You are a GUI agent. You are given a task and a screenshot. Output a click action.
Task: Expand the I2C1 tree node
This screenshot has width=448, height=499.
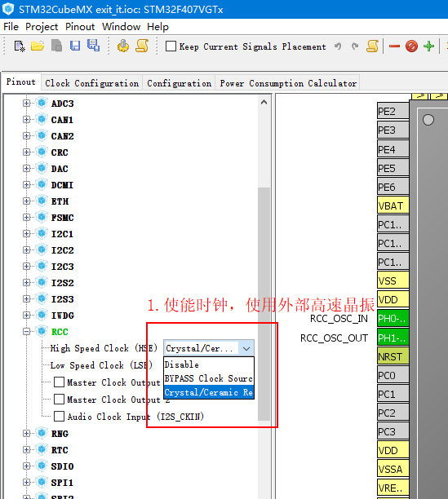click(x=26, y=233)
